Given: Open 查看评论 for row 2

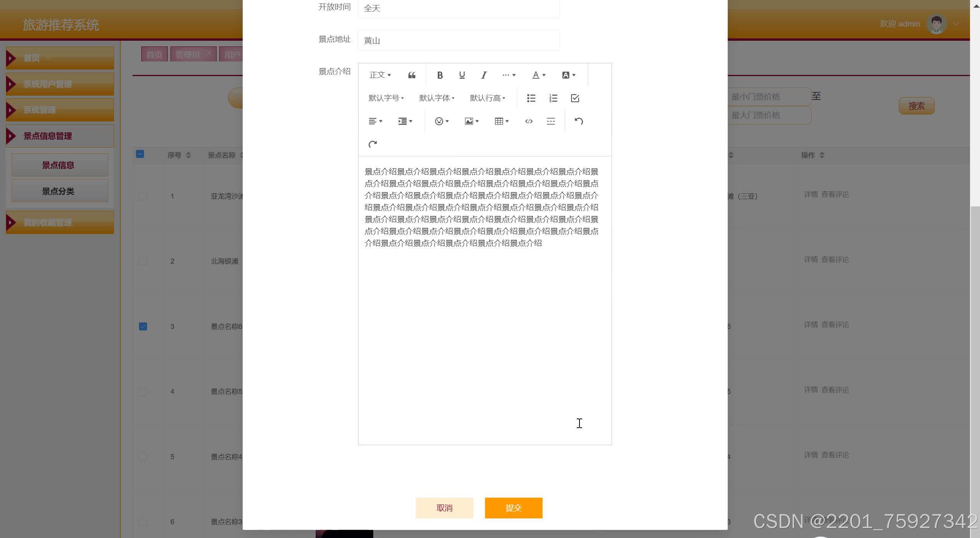Looking at the screenshot, I should [x=835, y=260].
